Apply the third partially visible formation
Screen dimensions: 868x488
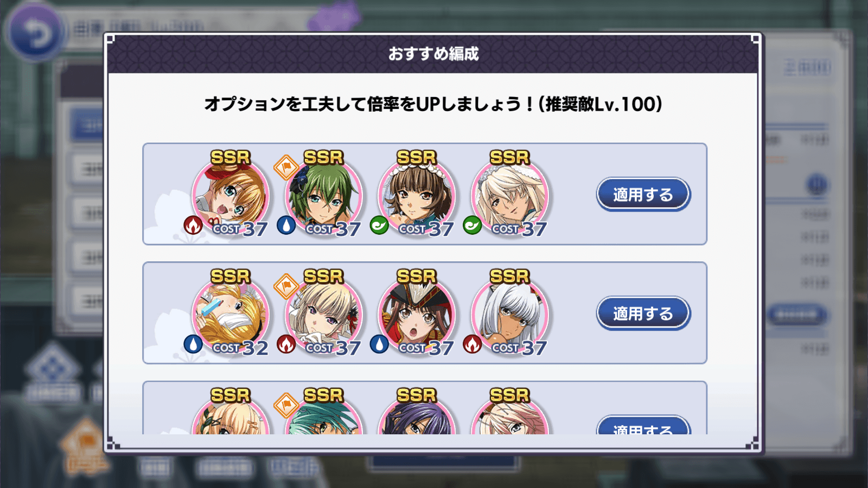pos(643,426)
